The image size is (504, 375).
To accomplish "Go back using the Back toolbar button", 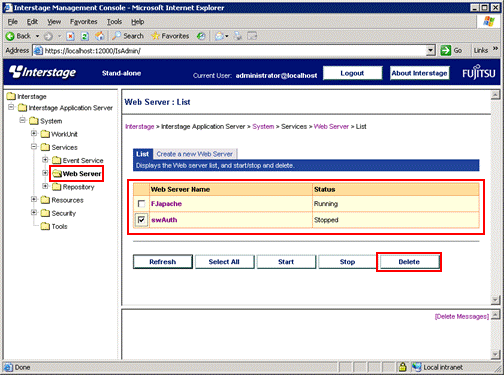I will [x=19, y=36].
